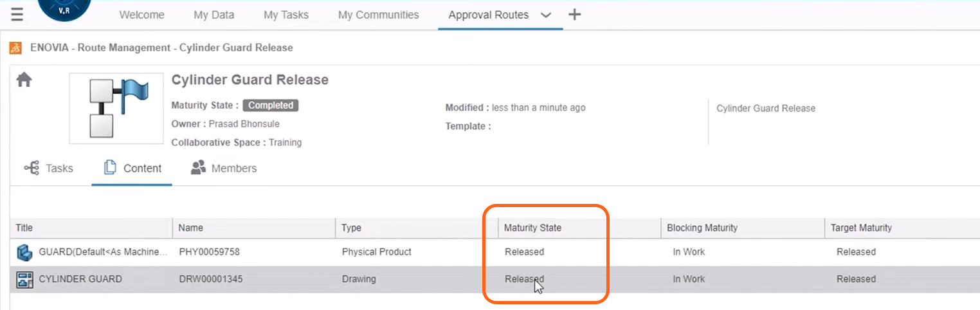Screen dimensions: 980x310
Task: Select the Content tab
Action: (133, 169)
